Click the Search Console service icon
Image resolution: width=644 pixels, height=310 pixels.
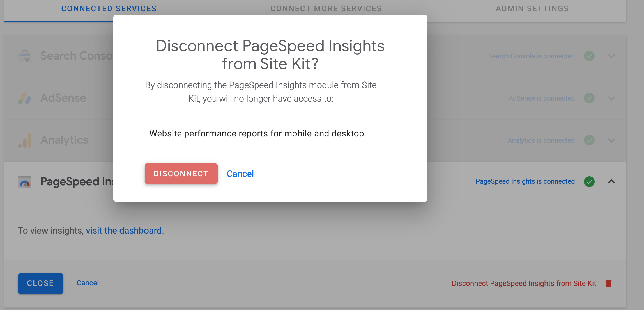point(25,56)
